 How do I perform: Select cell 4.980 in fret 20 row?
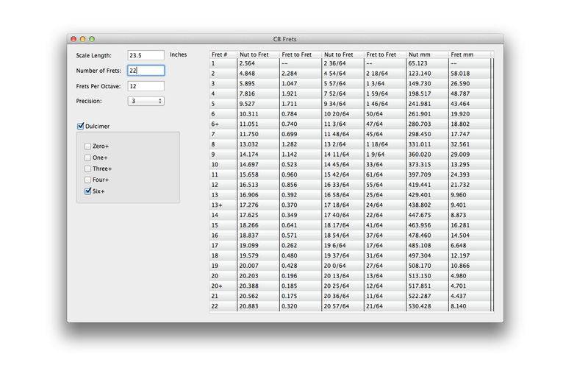470,277
